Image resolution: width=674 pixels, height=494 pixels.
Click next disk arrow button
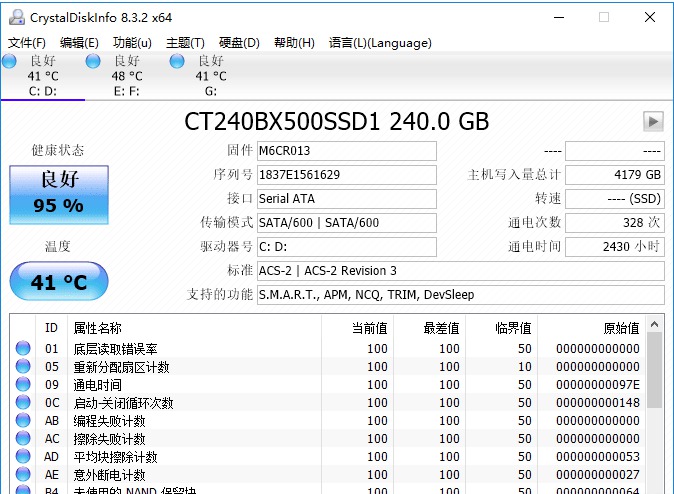click(653, 122)
